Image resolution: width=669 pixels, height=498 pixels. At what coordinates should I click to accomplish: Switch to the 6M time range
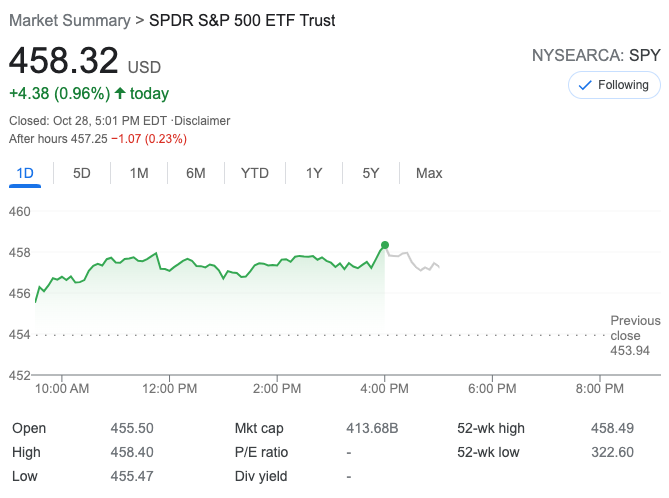pyautogui.click(x=195, y=173)
